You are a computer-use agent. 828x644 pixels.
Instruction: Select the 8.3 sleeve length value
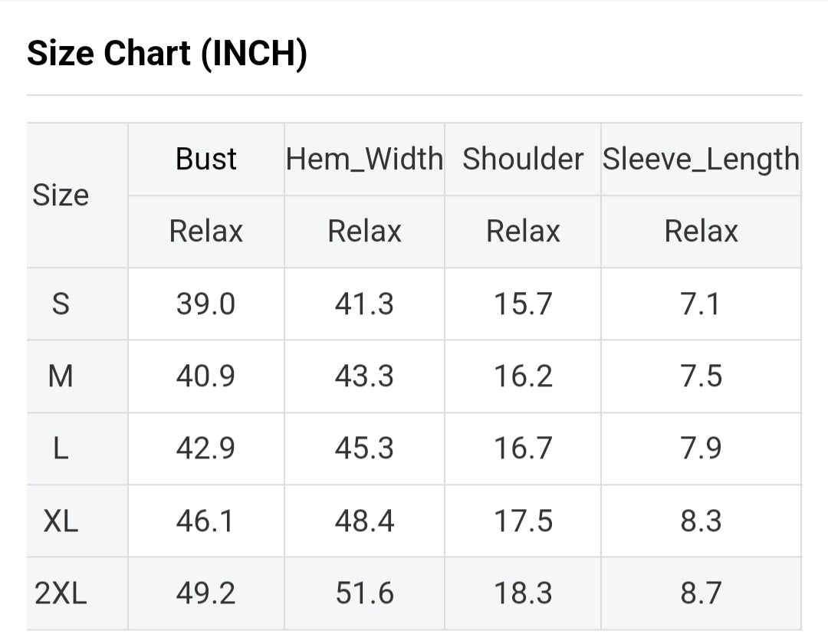click(x=701, y=521)
